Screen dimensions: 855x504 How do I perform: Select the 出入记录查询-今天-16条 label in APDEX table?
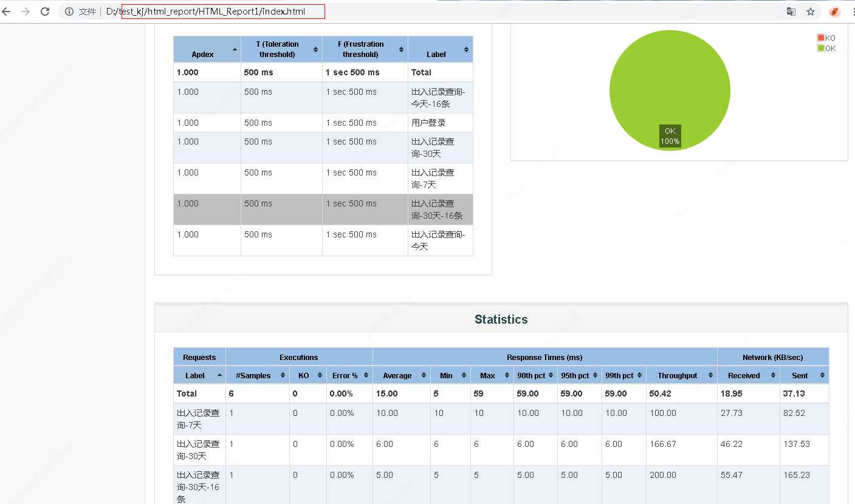(438, 98)
